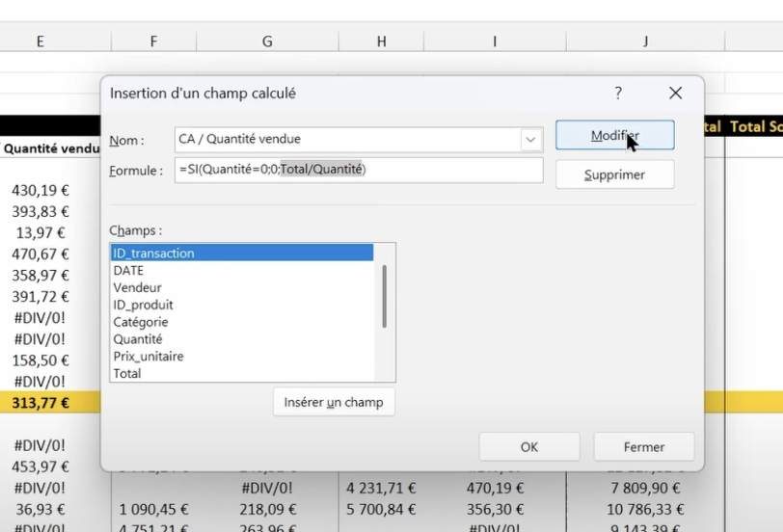Click cell with 470,19 €
The height and width of the screenshot is (532, 783).
pyautogui.click(x=495, y=488)
